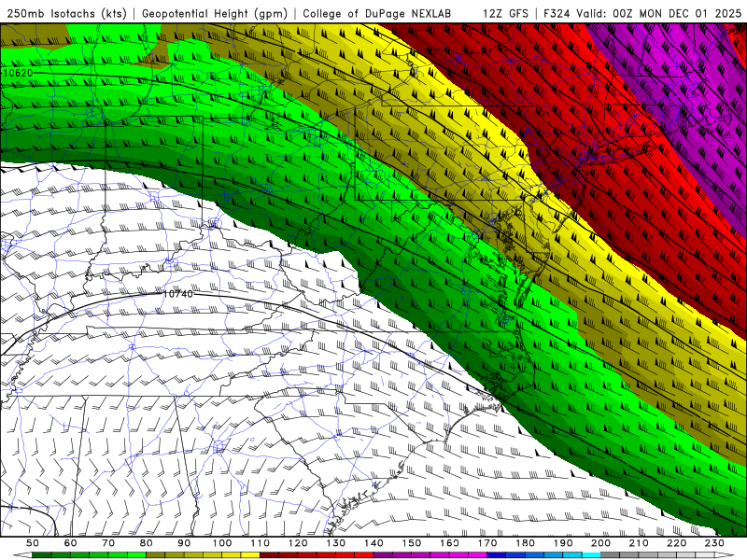Click the 10740 height contour label

click(178, 294)
